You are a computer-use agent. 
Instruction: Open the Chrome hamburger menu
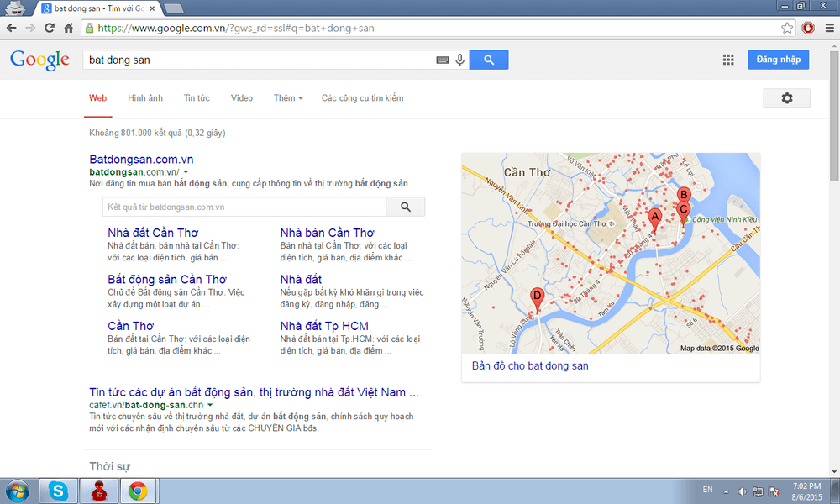829,28
